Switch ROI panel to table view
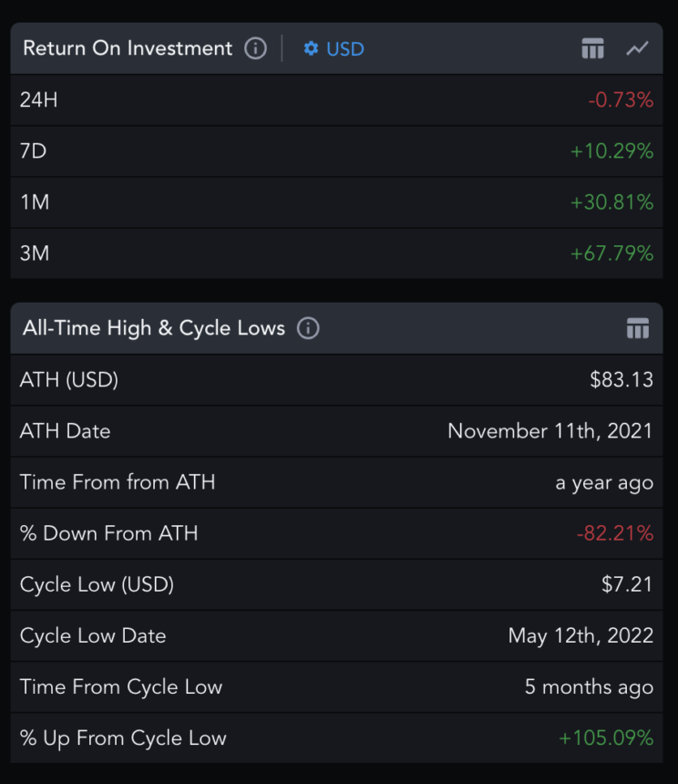 592,48
